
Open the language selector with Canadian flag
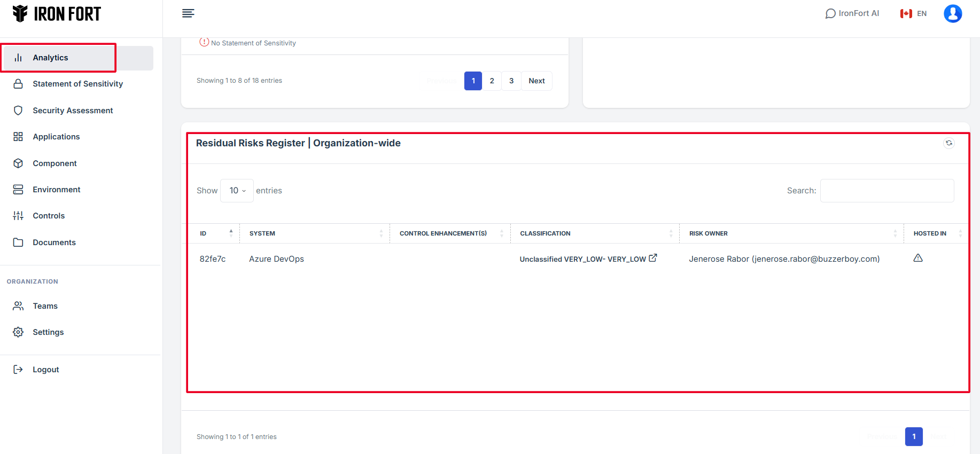[x=913, y=13]
